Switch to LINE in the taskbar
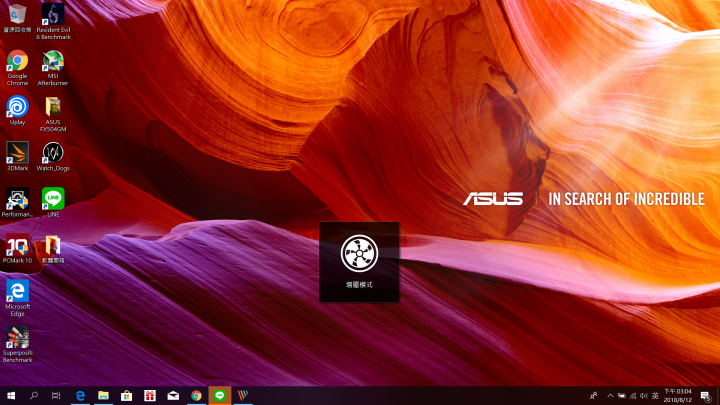The width and height of the screenshot is (720, 405). click(x=219, y=395)
